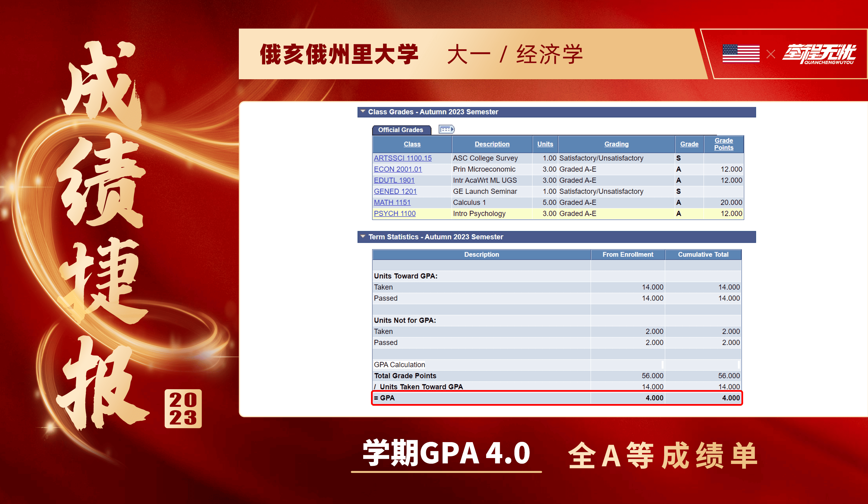This screenshot has height=504, width=868.
Task: Collapse the Class Grades Autumn 2023 section
Action: tap(362, 112)
